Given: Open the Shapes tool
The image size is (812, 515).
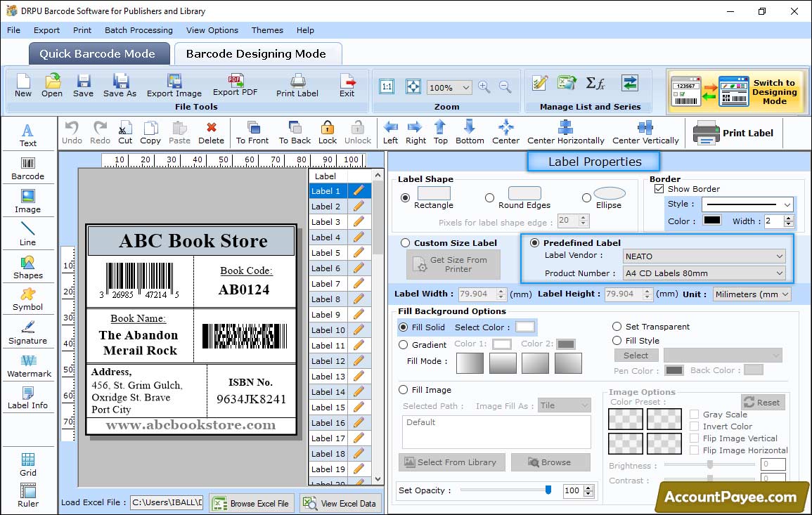Looking at the screenshot, I should coord(27,267).
